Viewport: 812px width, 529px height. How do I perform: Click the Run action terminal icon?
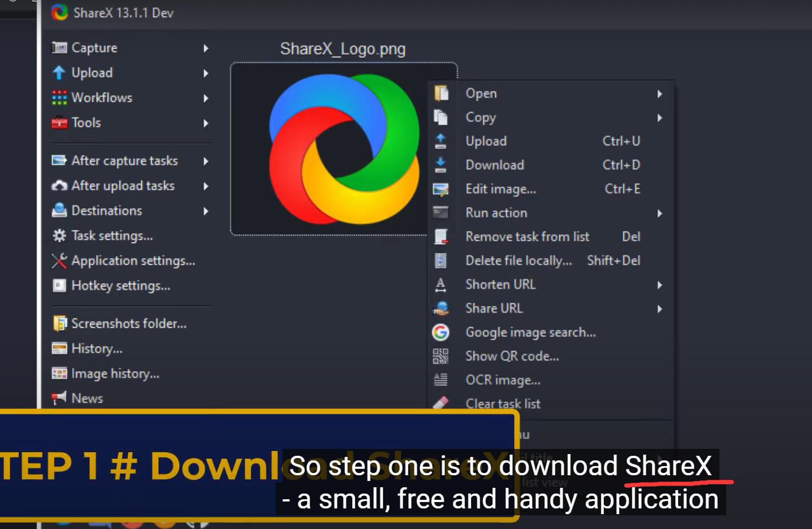pos(440,213)
